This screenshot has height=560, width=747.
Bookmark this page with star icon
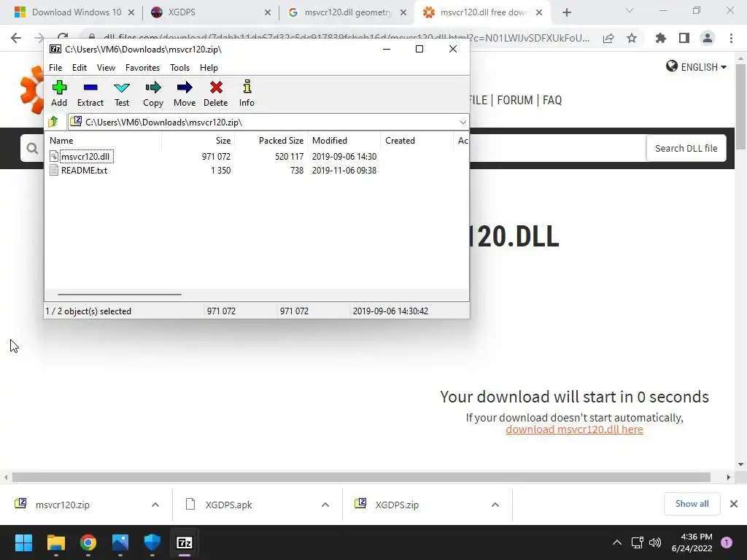pyautogui.click(x=632, y=39)
